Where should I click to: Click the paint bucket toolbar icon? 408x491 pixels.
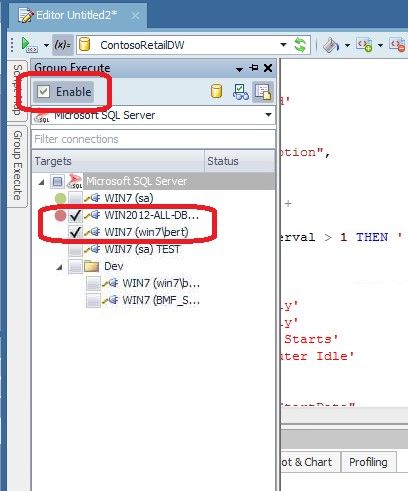pyautogui.click(x=331, y=45)
